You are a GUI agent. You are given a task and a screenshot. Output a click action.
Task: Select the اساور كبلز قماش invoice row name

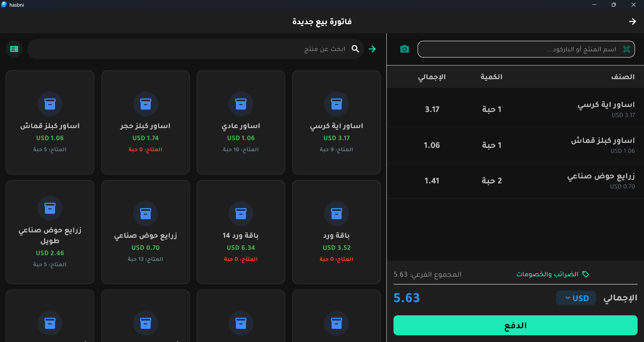coord(603,141)
